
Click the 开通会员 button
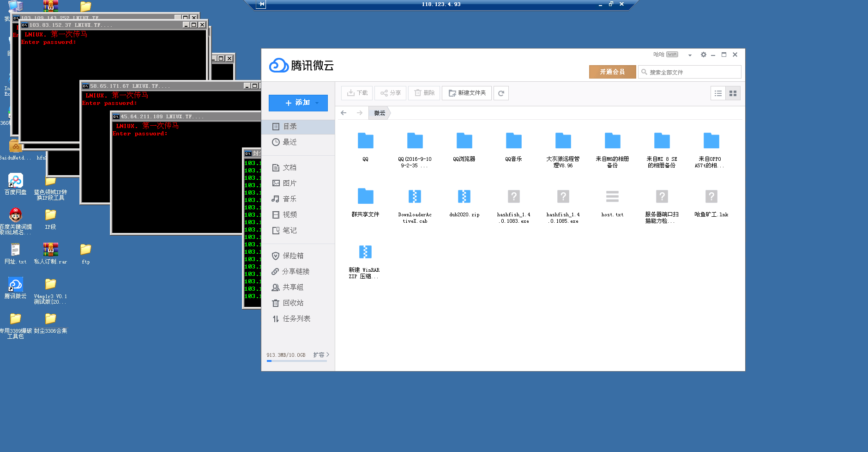click(612, 72)
